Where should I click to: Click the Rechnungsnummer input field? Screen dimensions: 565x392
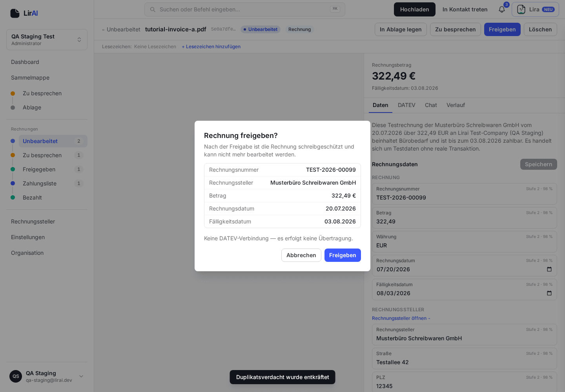point(465,194)
